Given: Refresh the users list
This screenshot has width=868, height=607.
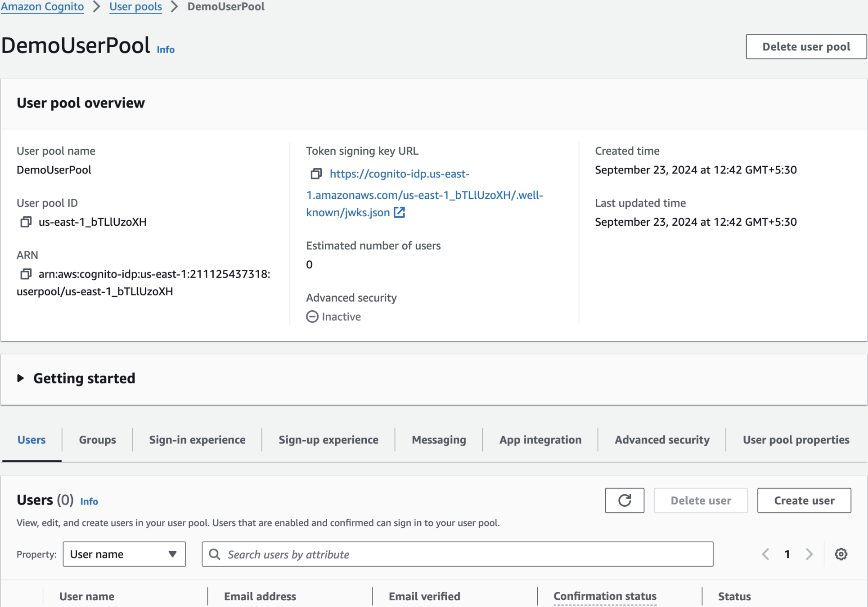Looking at the screenshot, I should coord(624,500).
